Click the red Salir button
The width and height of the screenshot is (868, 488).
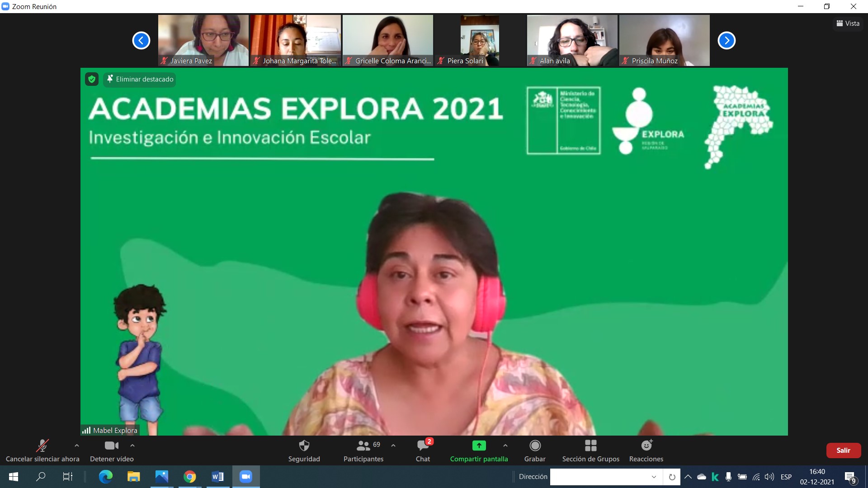[843, 450]
